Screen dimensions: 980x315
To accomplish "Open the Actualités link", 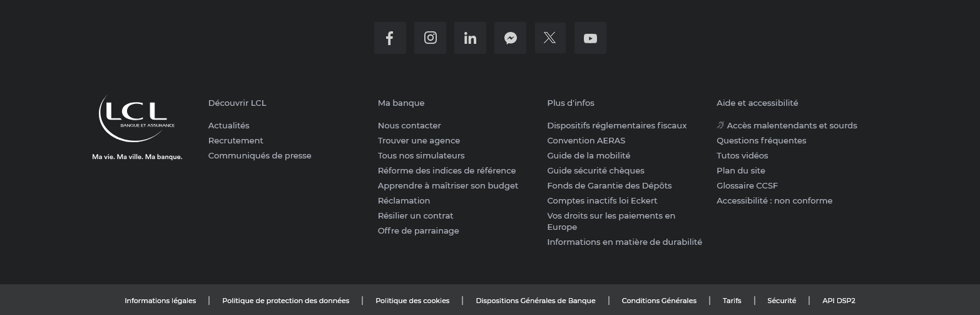I will click(x=228, y=125).
